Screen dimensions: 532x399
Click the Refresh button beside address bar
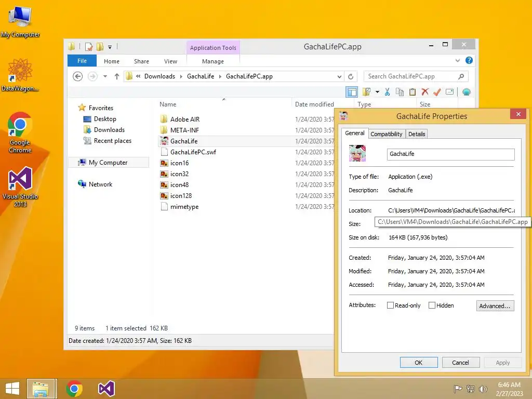351,77
